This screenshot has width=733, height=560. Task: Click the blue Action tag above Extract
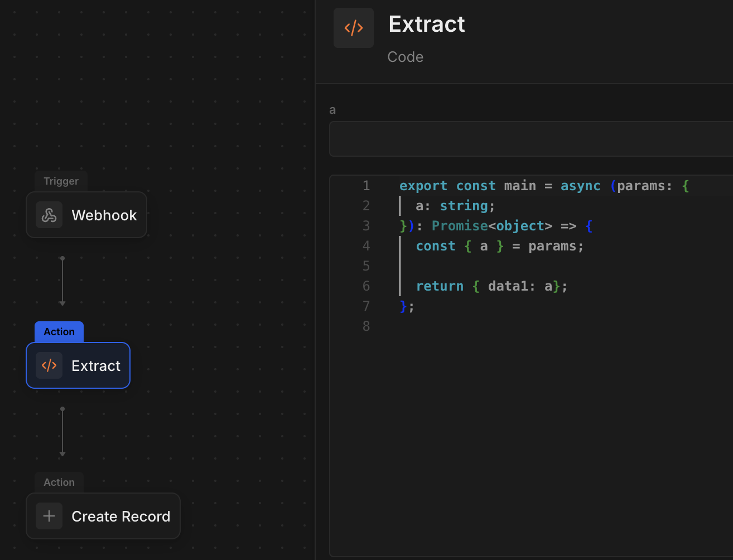(59, 332)
